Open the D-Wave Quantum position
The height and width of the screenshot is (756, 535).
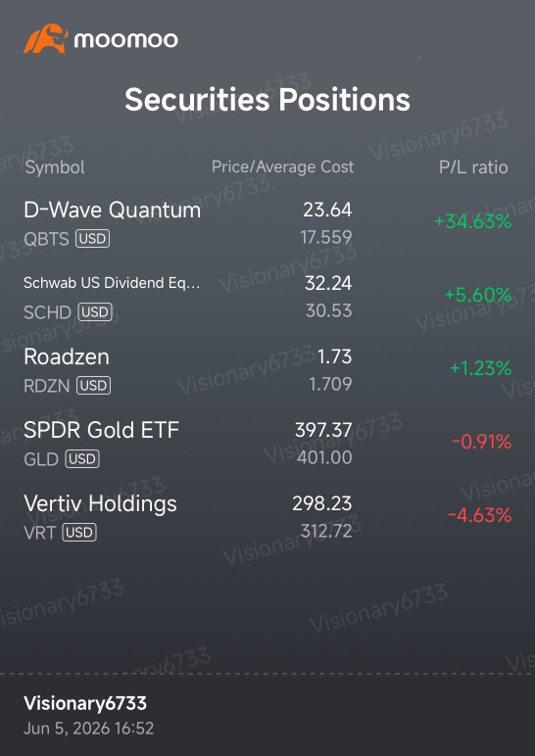[x=267, y=223]
